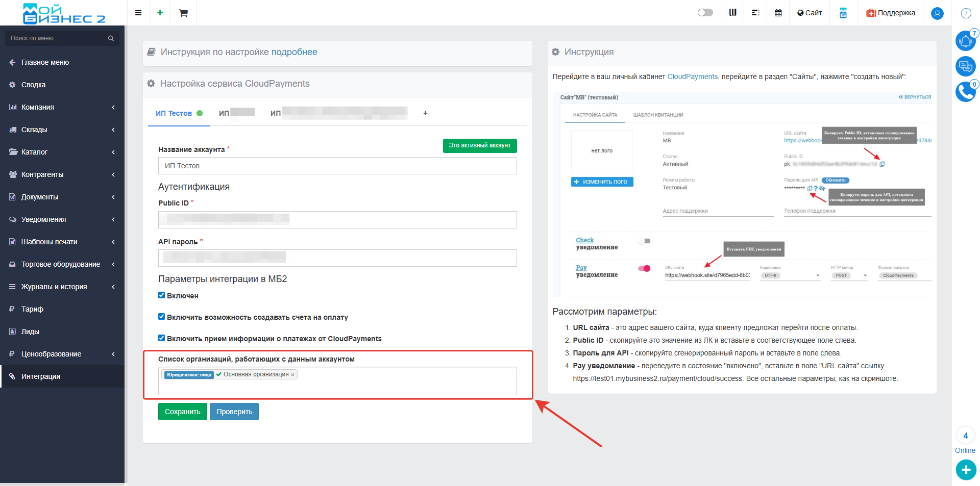The width and height of the screenshot is (980, 486).
Task: Click the Сохранить button
Action: 183,412
